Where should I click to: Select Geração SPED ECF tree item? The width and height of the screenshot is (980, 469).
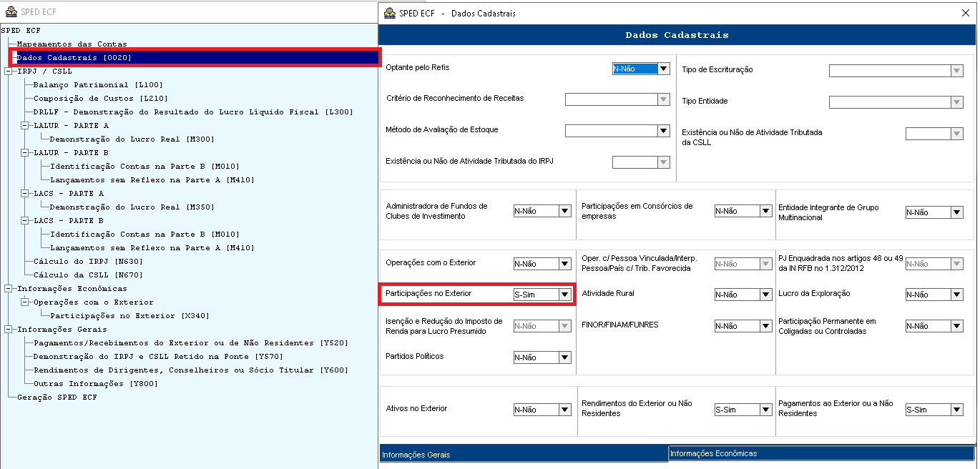click(57, 398)
